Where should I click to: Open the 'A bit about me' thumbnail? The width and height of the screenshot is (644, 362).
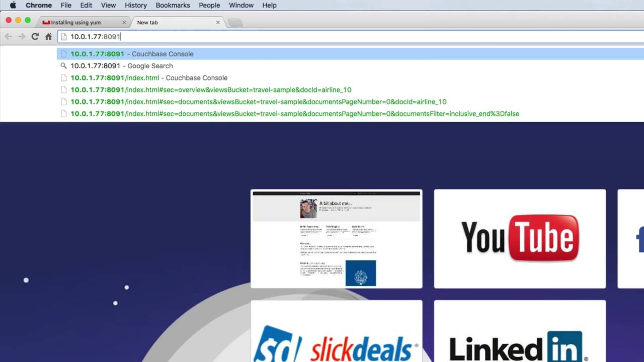[336, 239]
